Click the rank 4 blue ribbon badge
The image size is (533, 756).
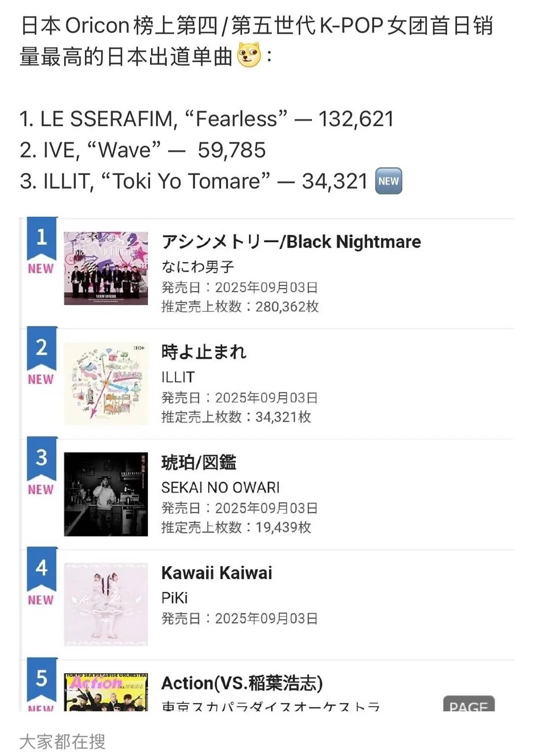click(x=42, y=570)
